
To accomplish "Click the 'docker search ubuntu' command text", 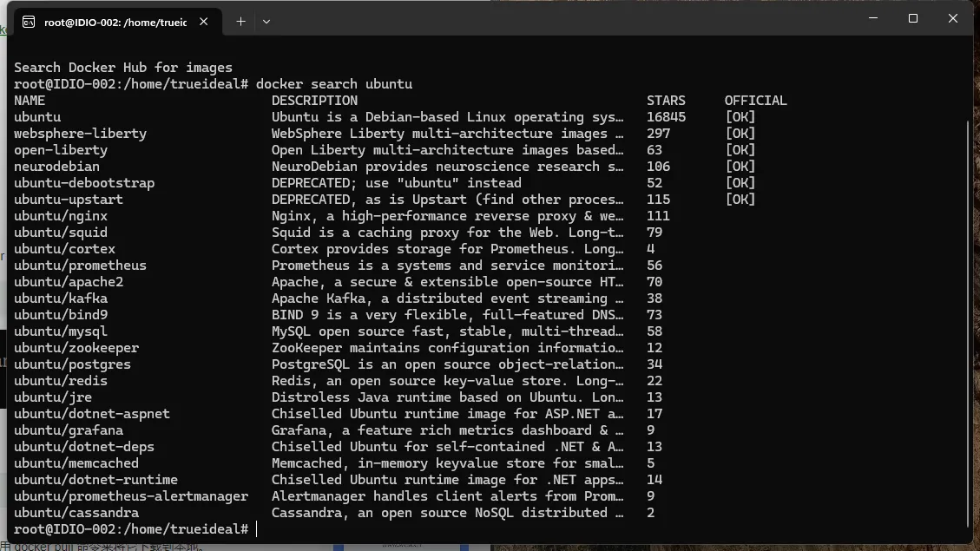I will pos(334,83).
